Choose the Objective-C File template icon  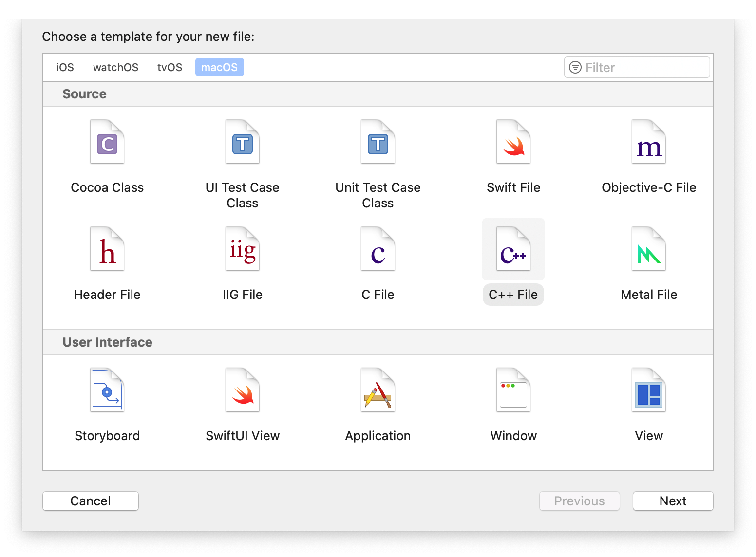[x=649, y=142]
